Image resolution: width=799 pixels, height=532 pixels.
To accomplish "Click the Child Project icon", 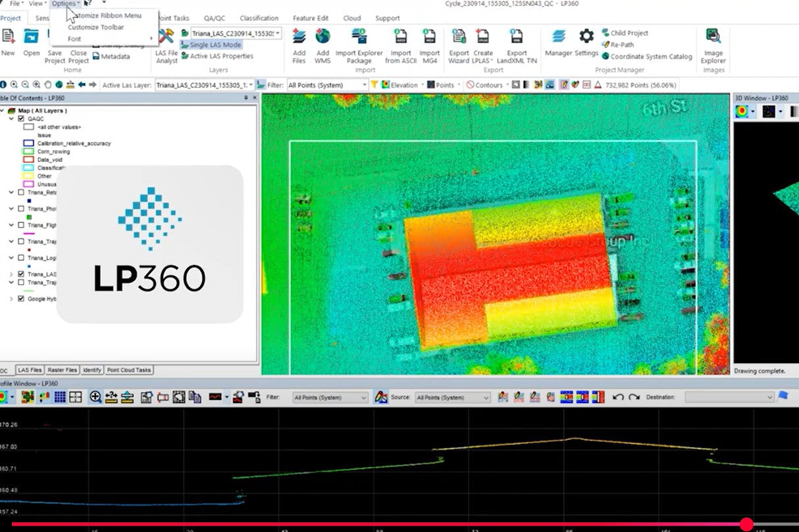I will point(606,33).
